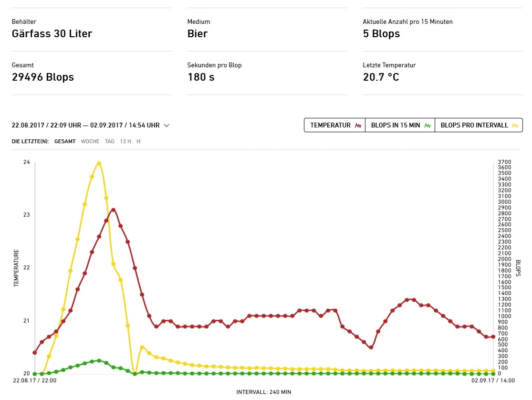Click the 22.08.2017 to 02.09.2017 date range text
The height and width of the screenshot is (400, 532).
coord(85,126)
